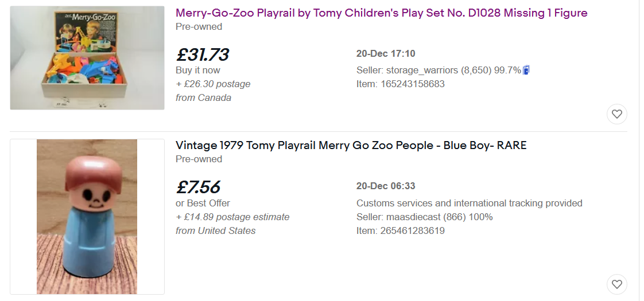Click the £14.89 postage estimate text
This screenshot has height=301, width=644.
[x=232, y=217]
